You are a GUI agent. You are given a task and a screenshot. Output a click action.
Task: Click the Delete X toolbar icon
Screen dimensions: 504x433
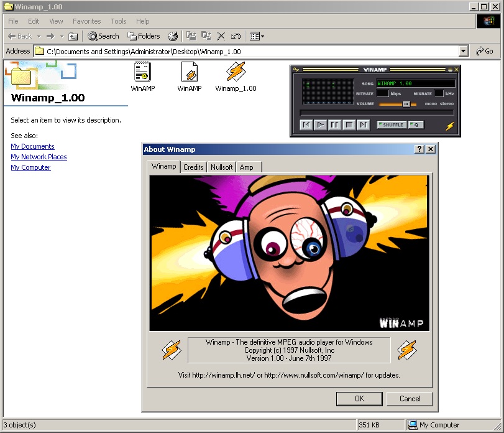221,36
